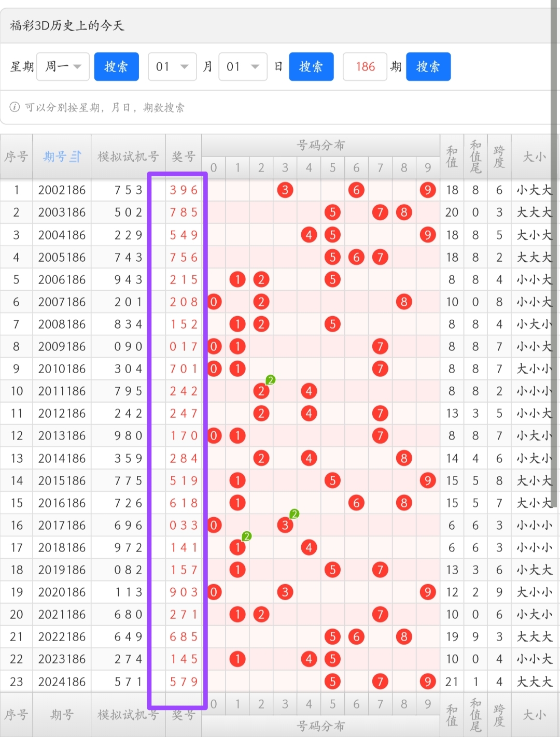The image size is (560, 737).
Task: Select issue number 2002186
Action: click(x=62, y=190)
